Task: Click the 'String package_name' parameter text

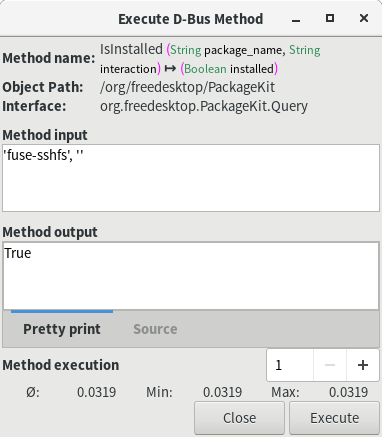Action: click(x=226, y=50)
